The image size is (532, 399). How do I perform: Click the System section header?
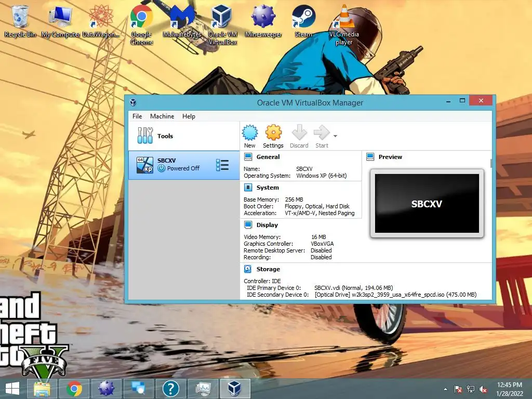click(x=268, y=188)
